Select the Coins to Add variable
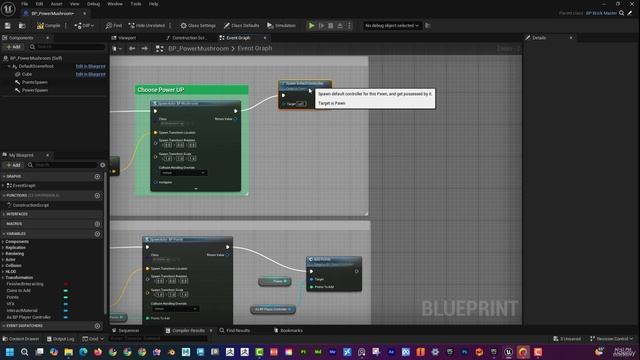The width and height of the screenshot is (640, 360). pos(18,291)
